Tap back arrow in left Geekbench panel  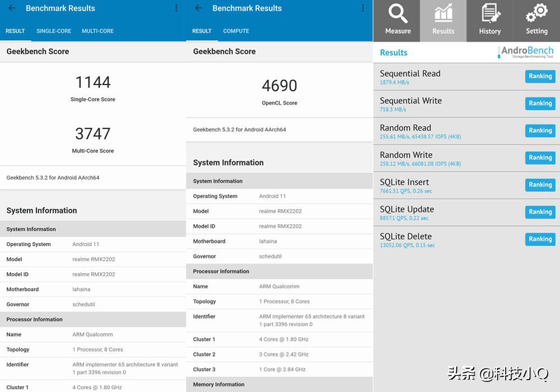coord(12,8)
